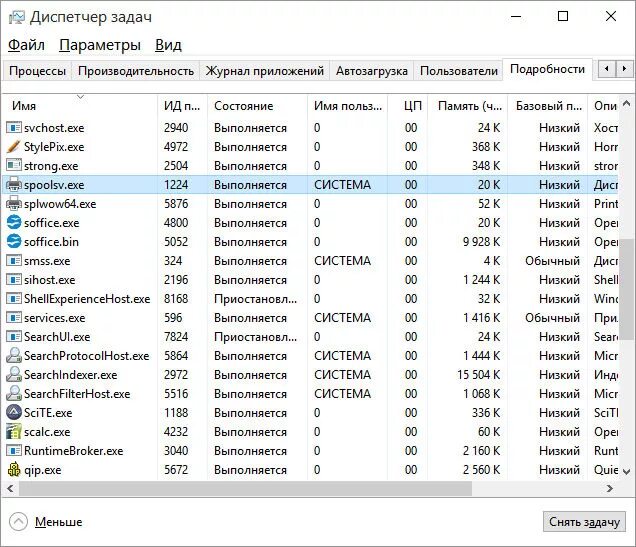Click memory value 2 560 K
This screenshot has width=636, height=547.
pyautogui.click(x=481, y=470)
